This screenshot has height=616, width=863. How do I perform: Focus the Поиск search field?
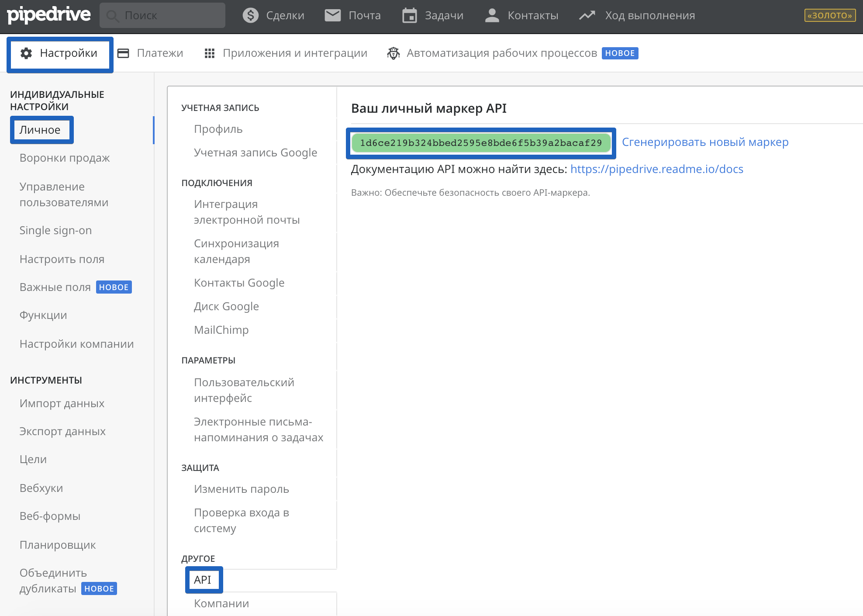[162, 15]
